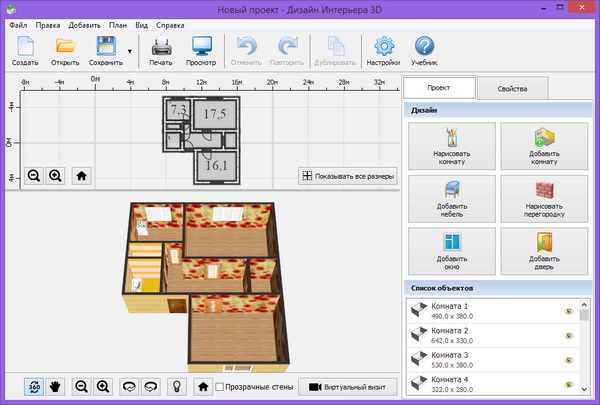Click the Виртуальный визит button
Screen dimensions: 600x405
348,386
